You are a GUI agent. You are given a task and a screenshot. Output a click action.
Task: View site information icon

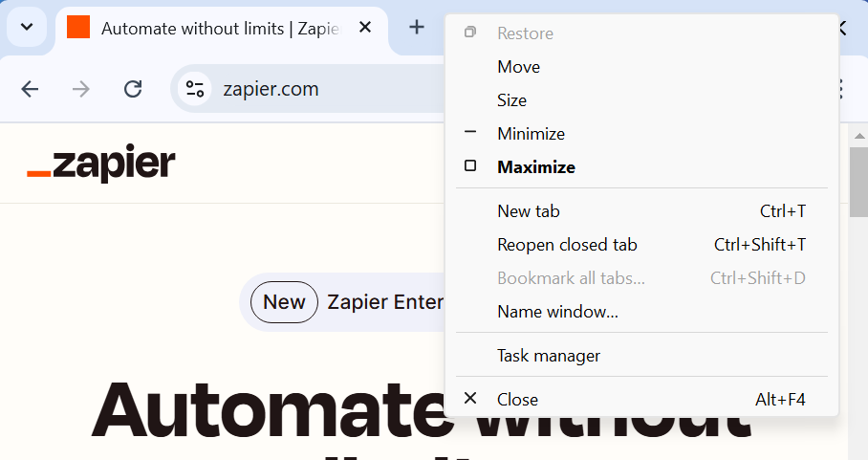pos(195,89)
